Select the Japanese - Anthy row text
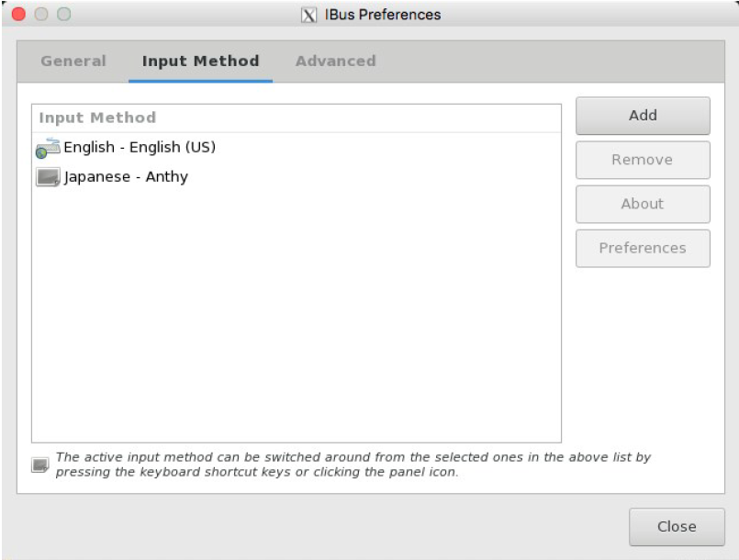 pos(126,177)
